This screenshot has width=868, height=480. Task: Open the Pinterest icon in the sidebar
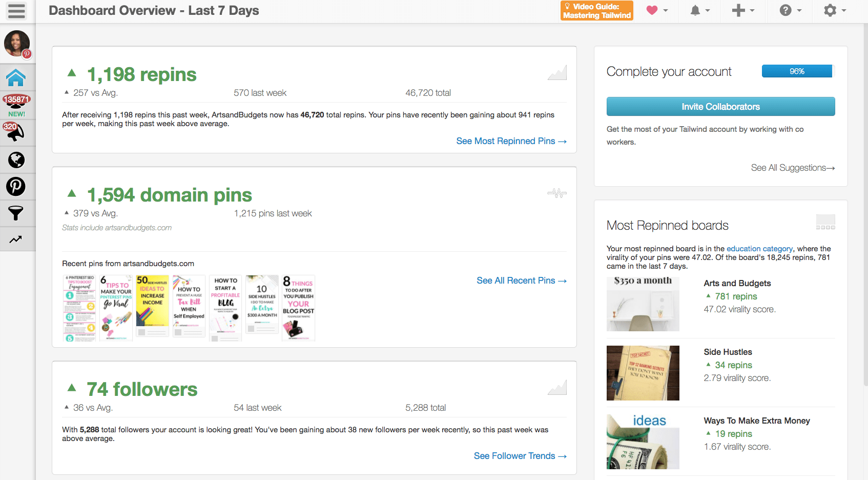click(x=17, y=186)
